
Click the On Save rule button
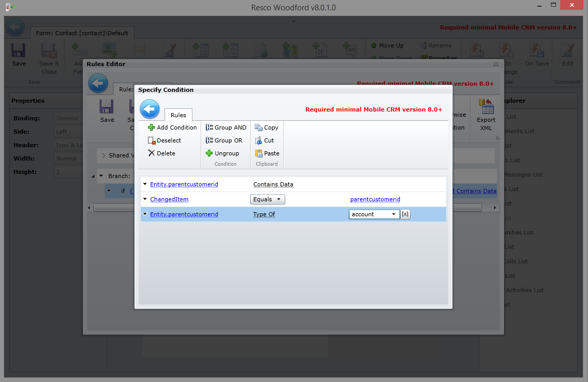(x=537, y=55)
